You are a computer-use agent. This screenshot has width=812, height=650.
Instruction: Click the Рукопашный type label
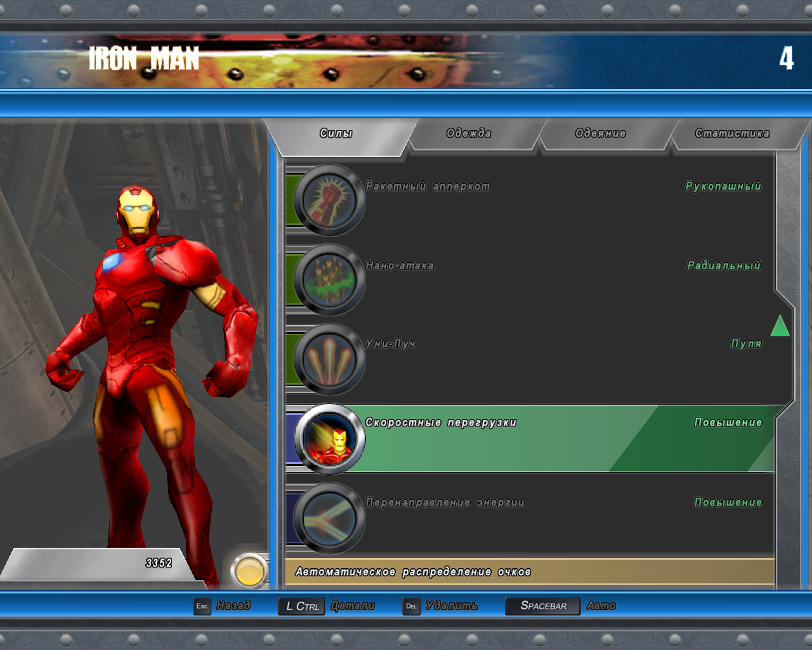(x=723, y=186)
